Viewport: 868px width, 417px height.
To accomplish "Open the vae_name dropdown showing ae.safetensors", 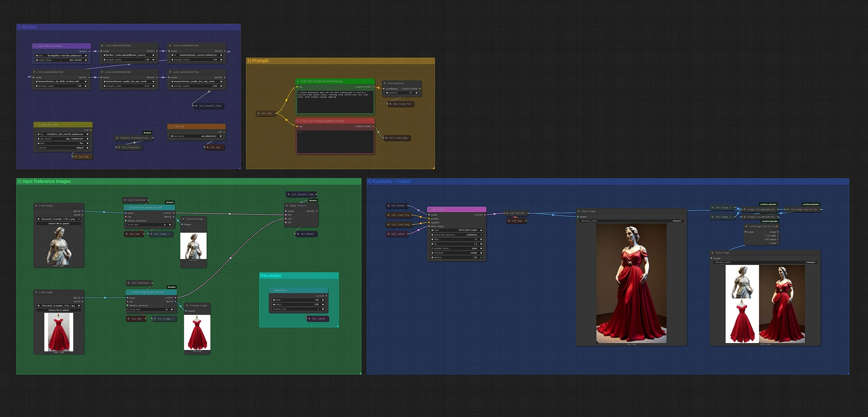I will coord(197,136).
